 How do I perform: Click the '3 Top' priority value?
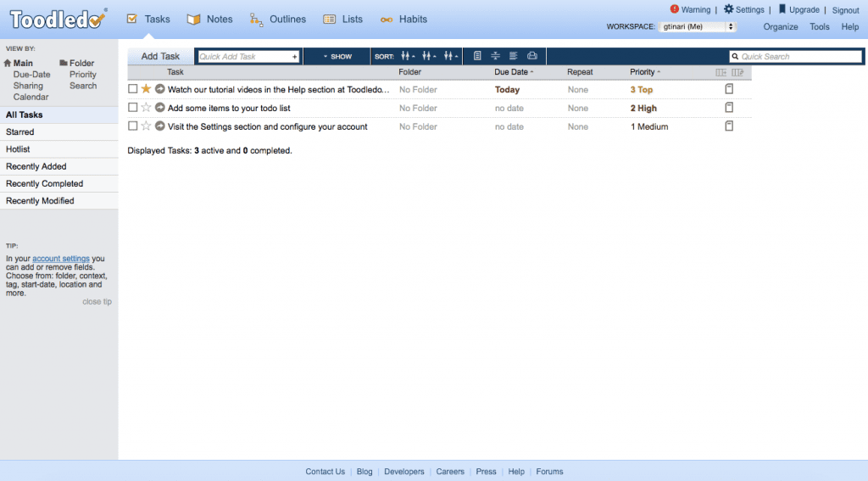click(642, 89)
